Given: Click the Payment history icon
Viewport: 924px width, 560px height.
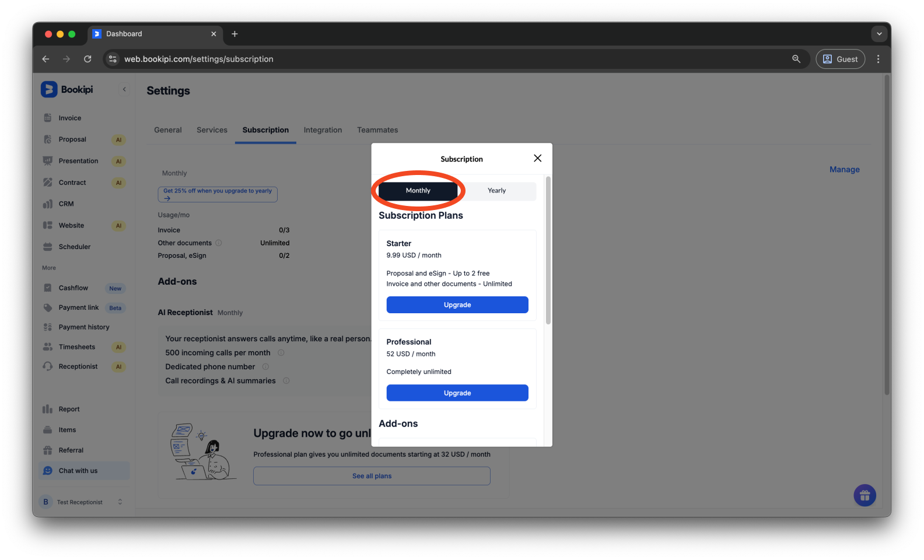Looking at the screenshot, I should coord(48,327).
